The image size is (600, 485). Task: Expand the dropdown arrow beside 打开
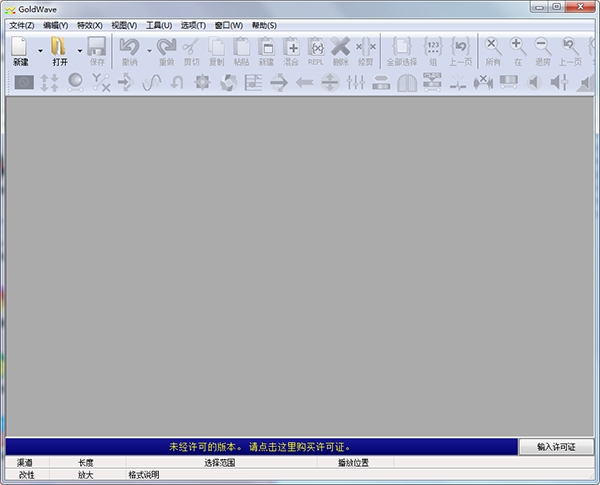coord(80,50)
